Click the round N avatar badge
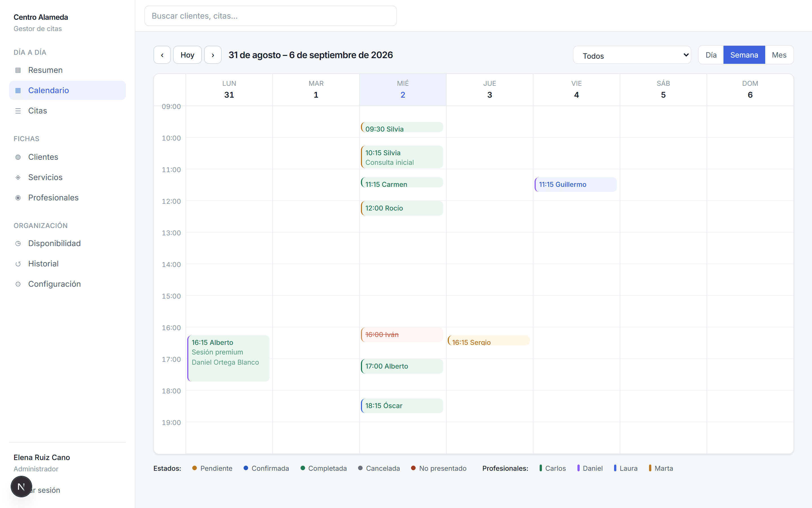The width and height of the screenshot is (812, 508). coord(21,487)
